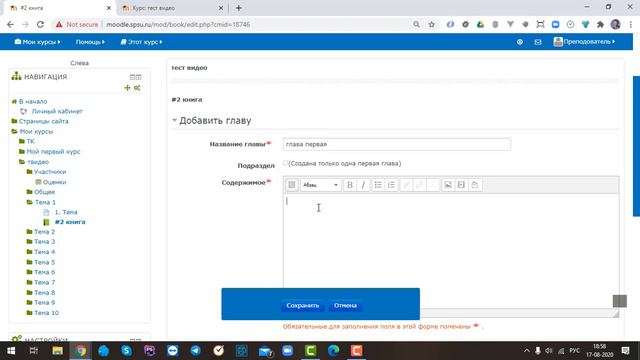Open Оценки link in navigation
This screenshot has height=360, width=640.
pos(54,182)
